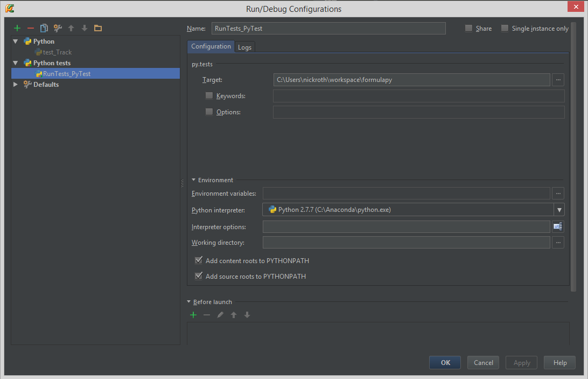Screen dimensions: 588x379
Task: Collapse the Environment section
Action: (193, 180)
